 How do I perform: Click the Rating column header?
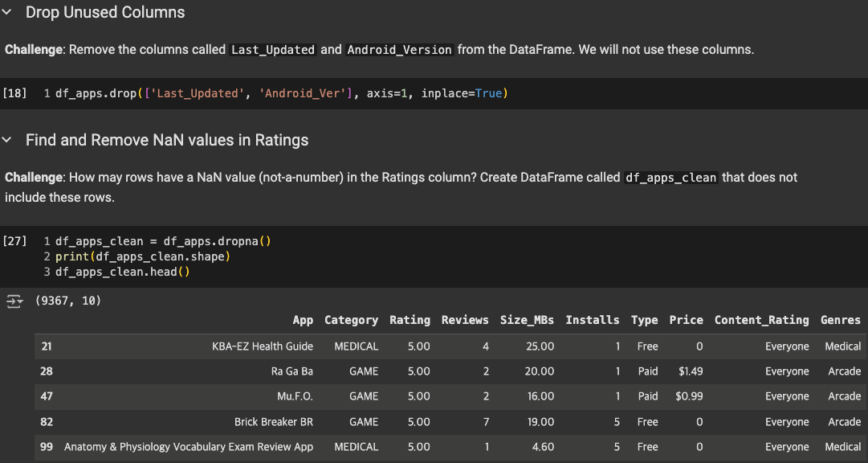(x=410, y=320)
